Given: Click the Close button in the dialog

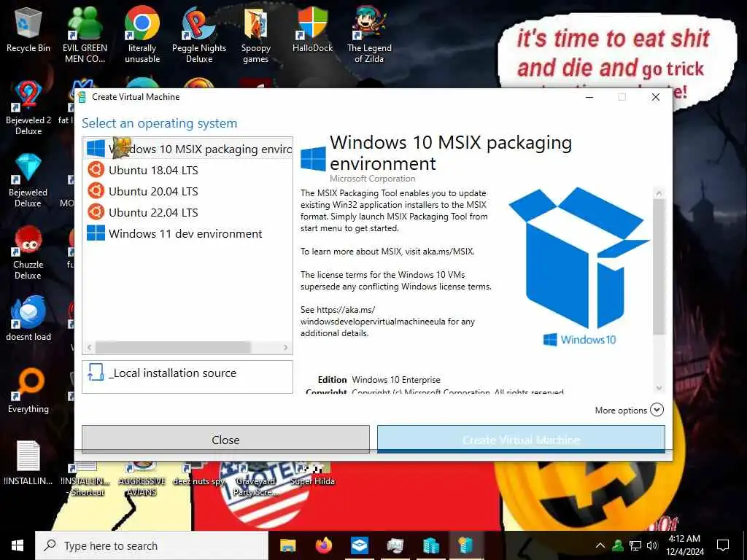Looking at the screenshot, I should click(x=226, y=440).
